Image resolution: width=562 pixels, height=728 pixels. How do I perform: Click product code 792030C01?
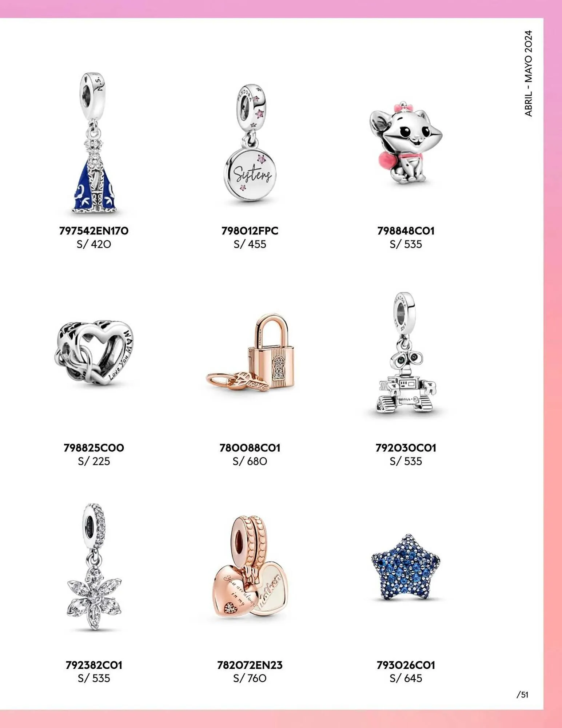point(406,448)
